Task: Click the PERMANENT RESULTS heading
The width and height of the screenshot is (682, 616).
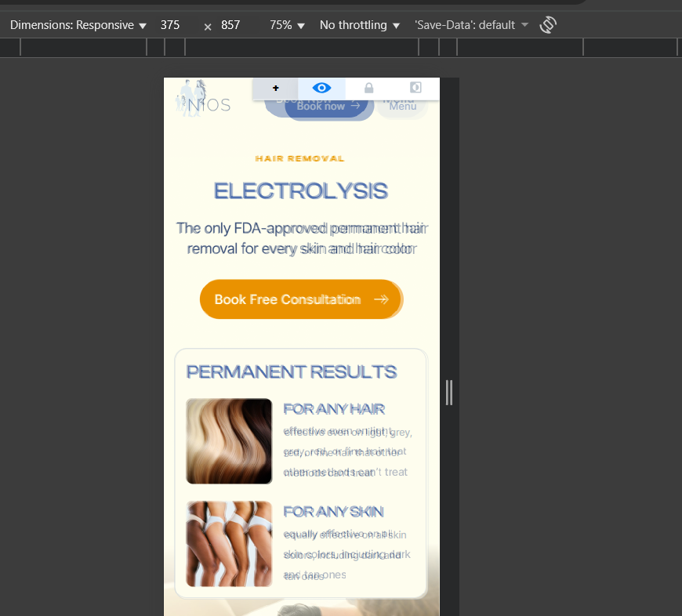Action: 292,372
